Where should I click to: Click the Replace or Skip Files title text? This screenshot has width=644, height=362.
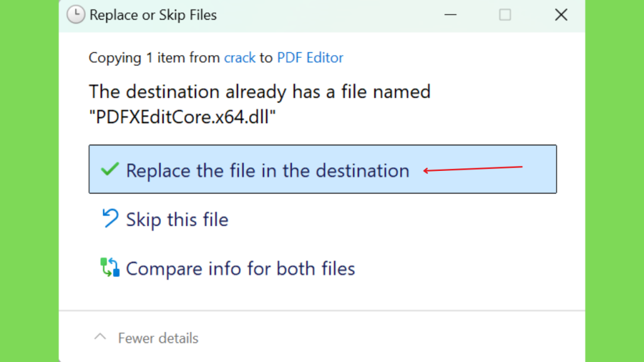click(153, 15)
